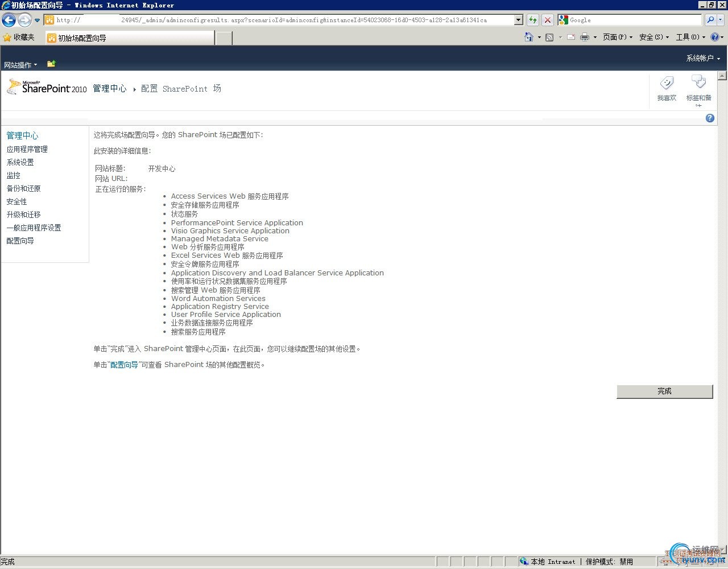Click the 开发中心 site title value
This screenshot has width=728, height=569.
coord(162,169)
